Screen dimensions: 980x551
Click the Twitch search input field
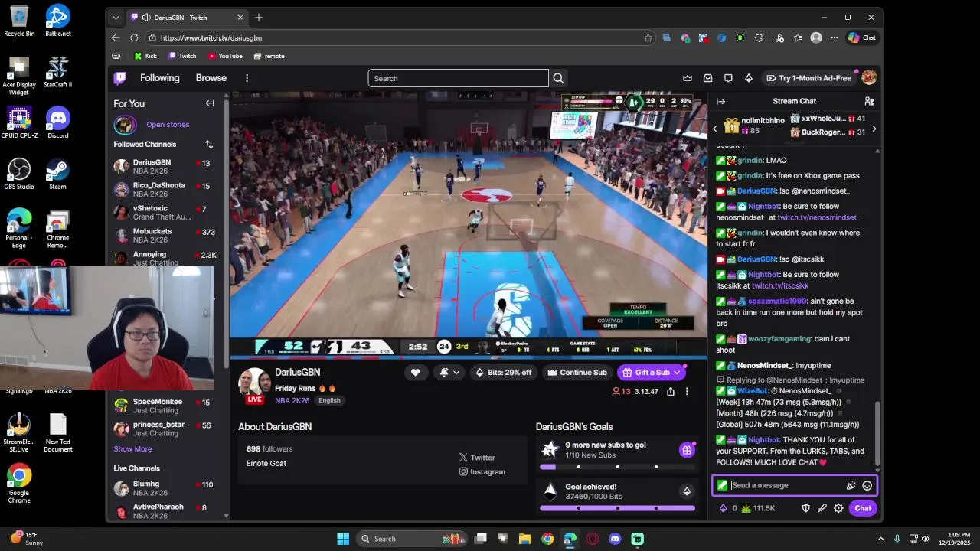point(458,78)
